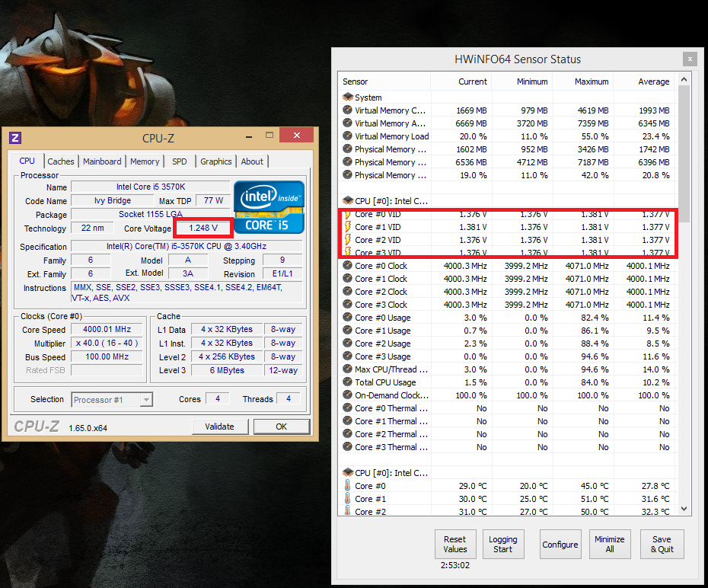
Task: Click Minimize All in HWiNFO64
Action: 610,544
